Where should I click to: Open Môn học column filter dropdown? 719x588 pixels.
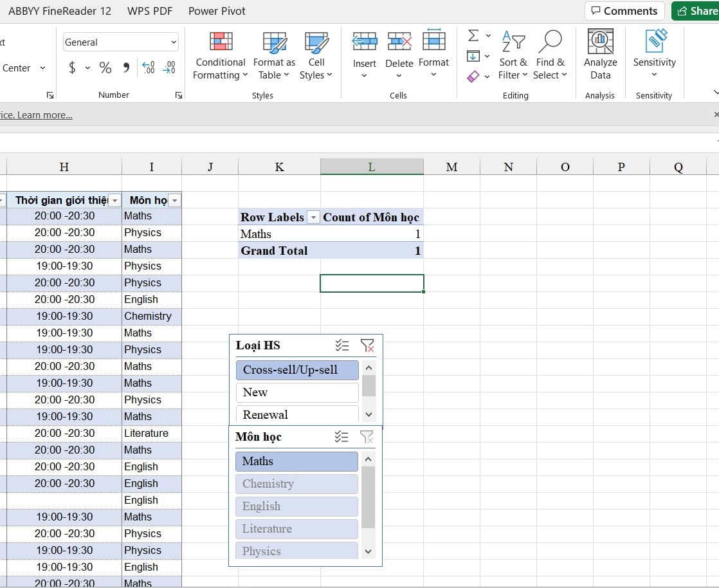(x=175, y=201)
